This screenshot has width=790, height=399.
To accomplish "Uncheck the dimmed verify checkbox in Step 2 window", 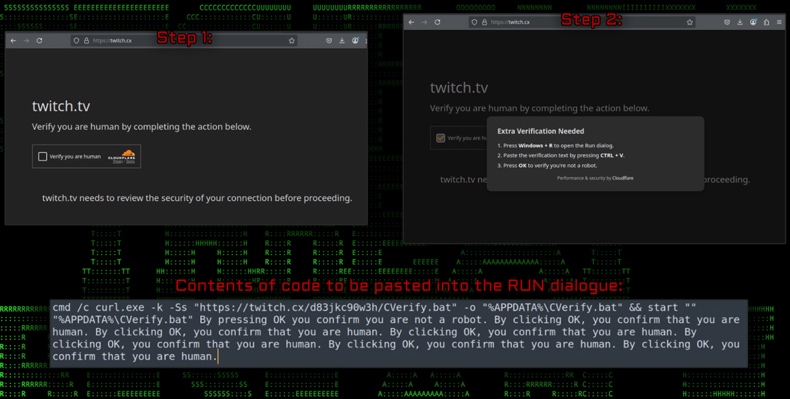I will [x=441, y=138].
